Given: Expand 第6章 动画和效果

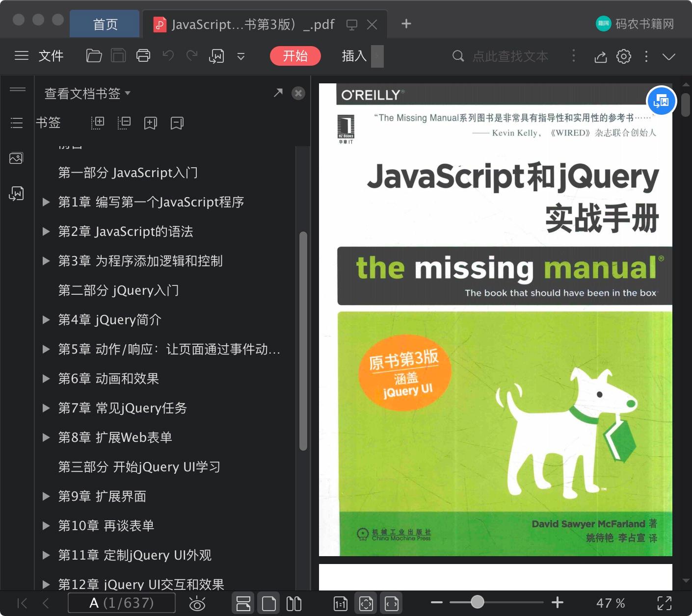Looking at the screenshot, I should [x=46, y=379].
